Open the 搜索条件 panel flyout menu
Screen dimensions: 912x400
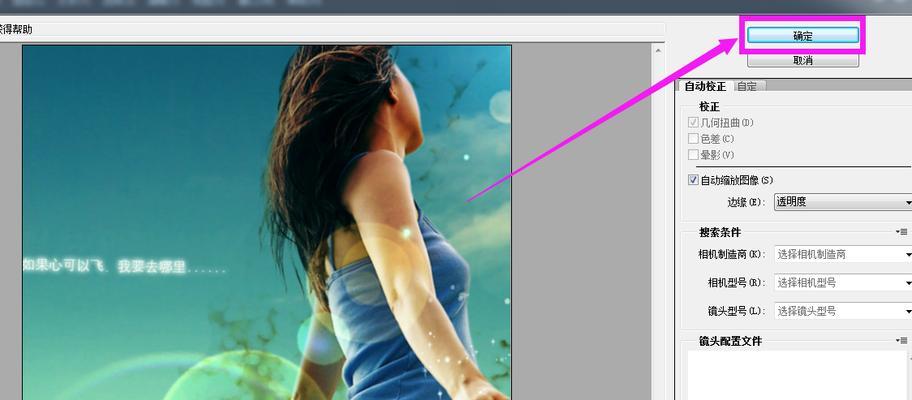pos(902,231)
